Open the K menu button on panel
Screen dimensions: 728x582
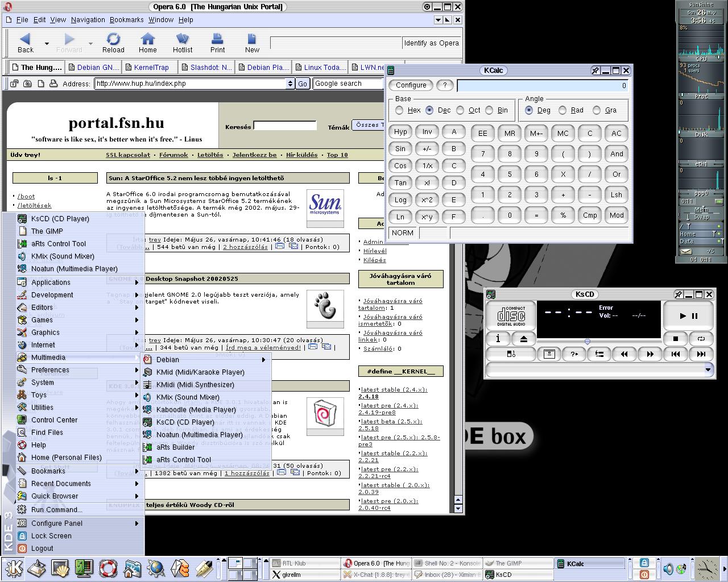pos(13,568)
